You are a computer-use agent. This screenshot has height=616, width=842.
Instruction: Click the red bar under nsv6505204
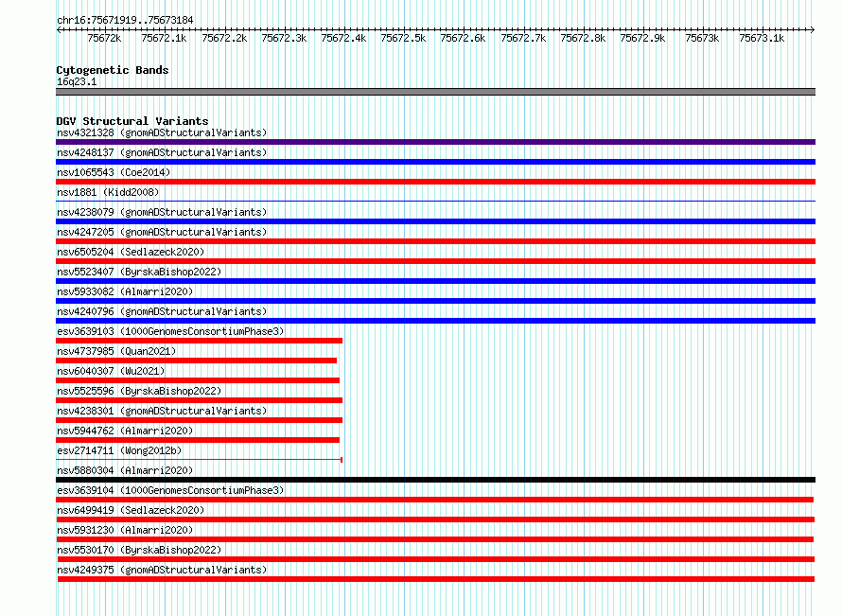(435, 261)
